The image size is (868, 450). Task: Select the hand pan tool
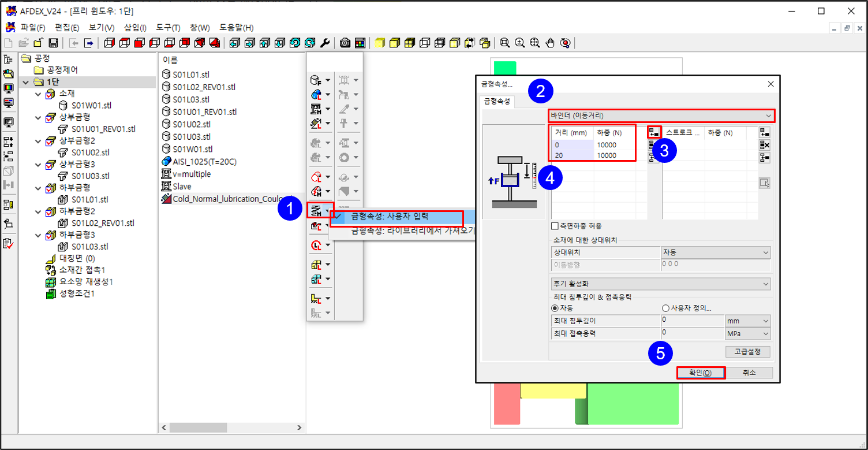[x=550, y=43]
